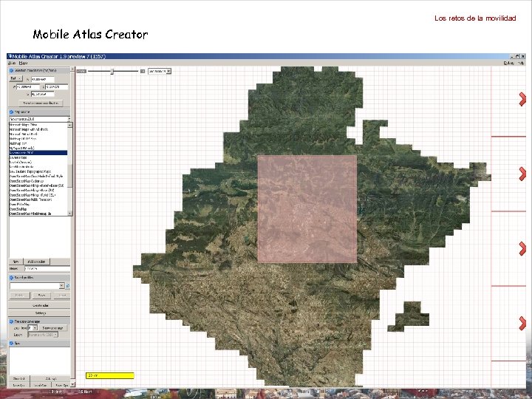The width and height of the screenshot is (532, 399).
Task: Select 'OpenStreetMap Public Transport' source
Action: click(x=38, y=199)
